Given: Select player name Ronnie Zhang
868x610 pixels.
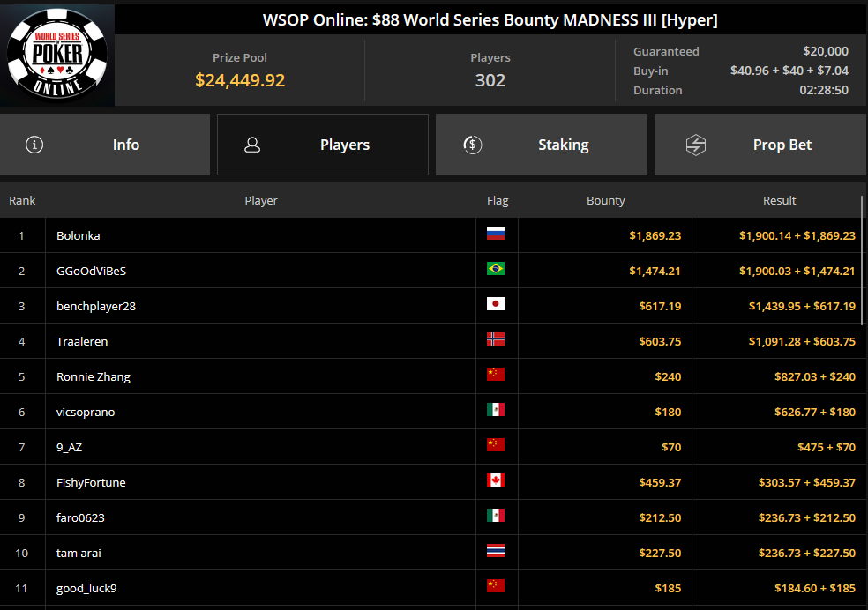Looking at the screenshot, I should click(x=93, y=377).
